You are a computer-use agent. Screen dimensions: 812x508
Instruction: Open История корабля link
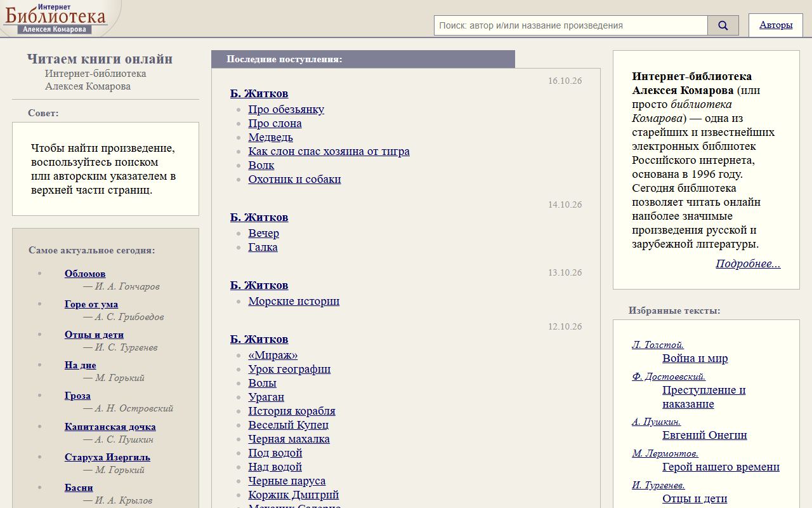[x=292, y=411]
